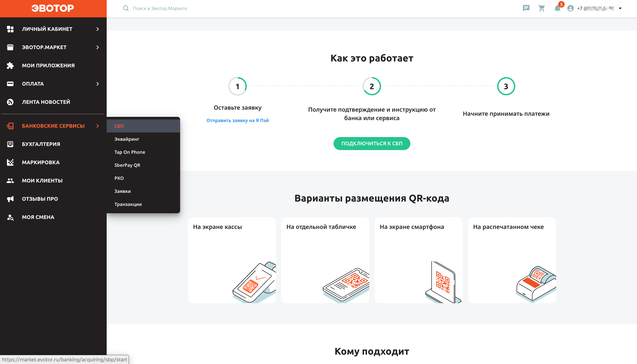Select Заявки in the submenu
This screenshot has width=637, height=364.
(x=143, y=191)
